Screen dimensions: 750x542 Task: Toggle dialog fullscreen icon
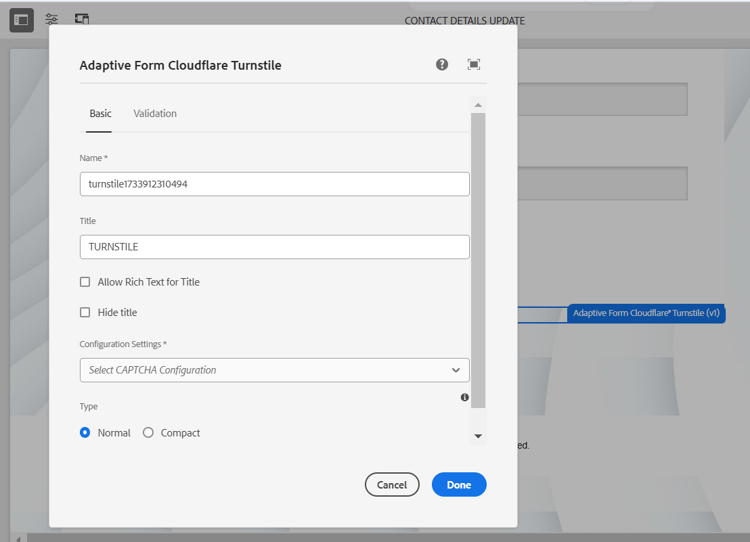point(474,65)
